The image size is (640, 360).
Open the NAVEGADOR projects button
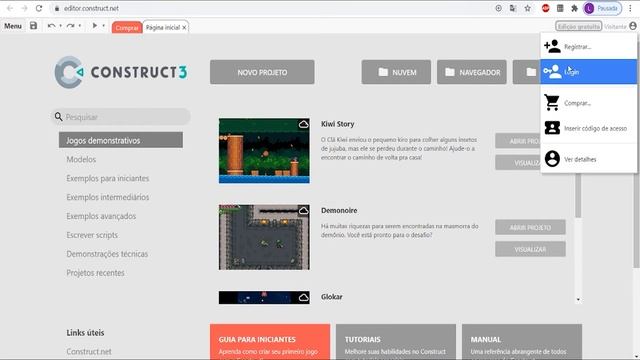click(472, 72)
